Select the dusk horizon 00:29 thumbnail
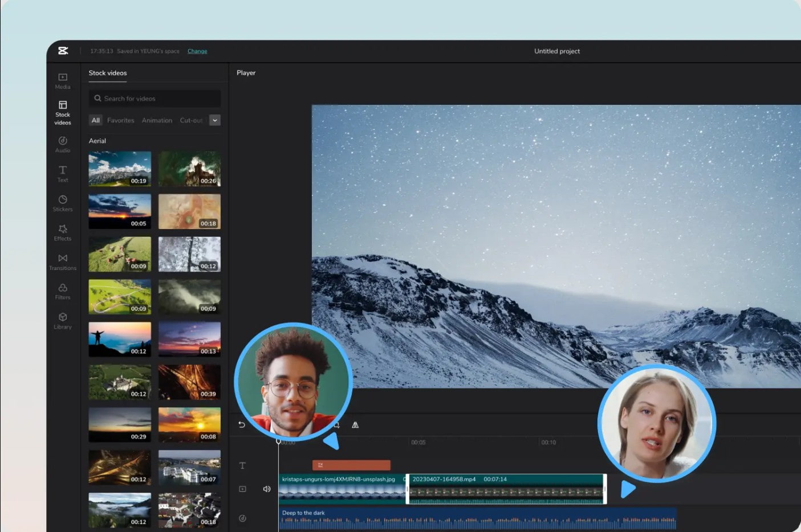 pos(120,425)
